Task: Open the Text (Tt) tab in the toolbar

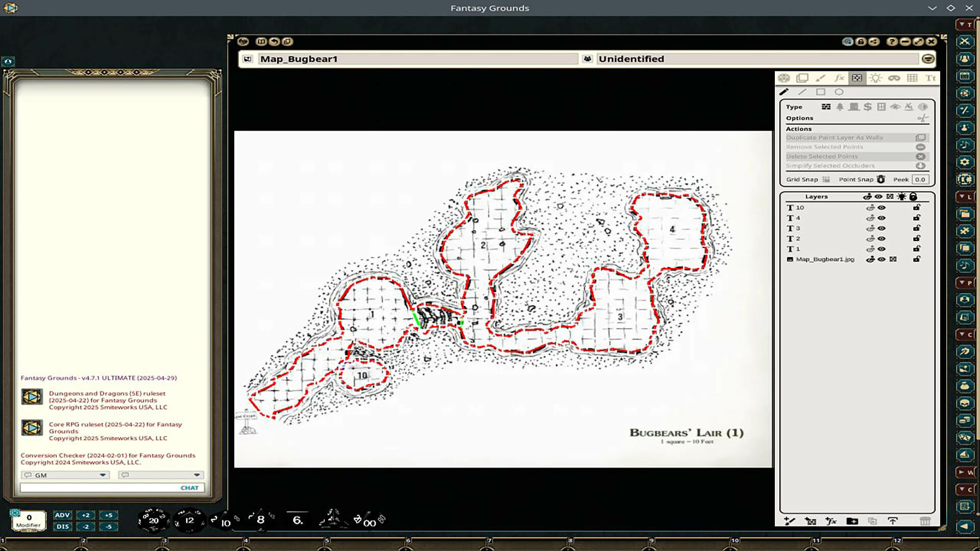Action: [x=932, y=78]
